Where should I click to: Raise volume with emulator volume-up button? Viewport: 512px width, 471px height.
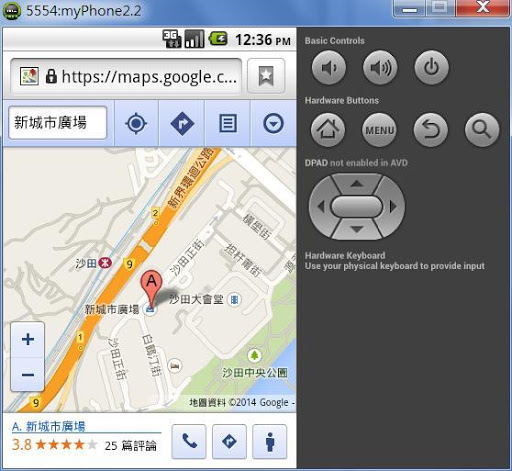380,68
